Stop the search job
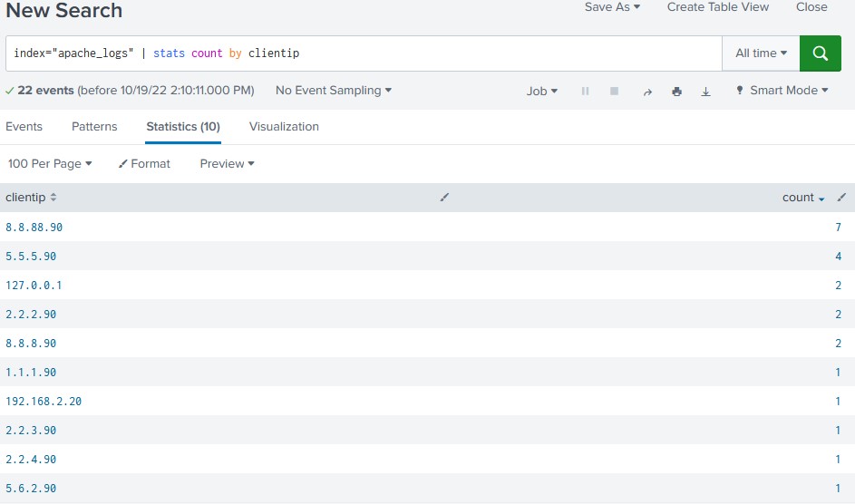The height and width of the screenshot is (504, 855). coord(614,92)
